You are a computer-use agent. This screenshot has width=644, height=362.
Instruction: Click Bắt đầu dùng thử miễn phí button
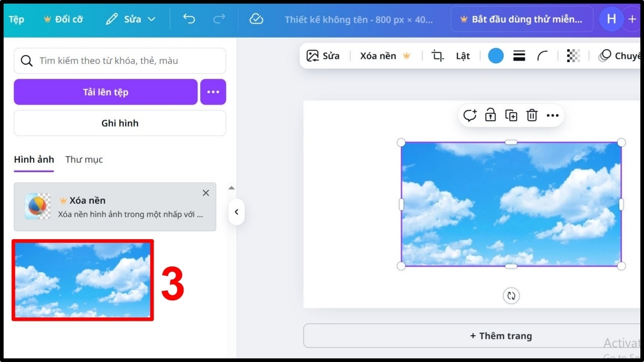pyautogui.click(x=522, y=19)
